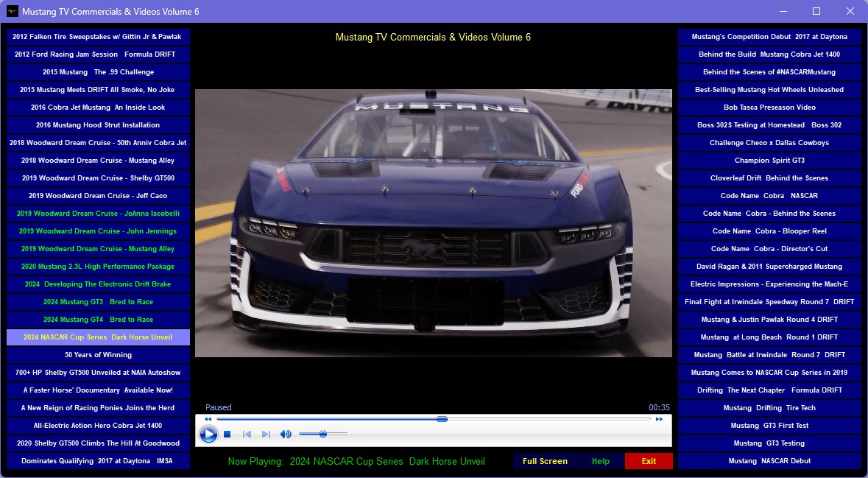Viewport: 868px width, 478px height.
Task: Play 2015 Mustang Meets DRIFT video
Action: pos(98,90)
